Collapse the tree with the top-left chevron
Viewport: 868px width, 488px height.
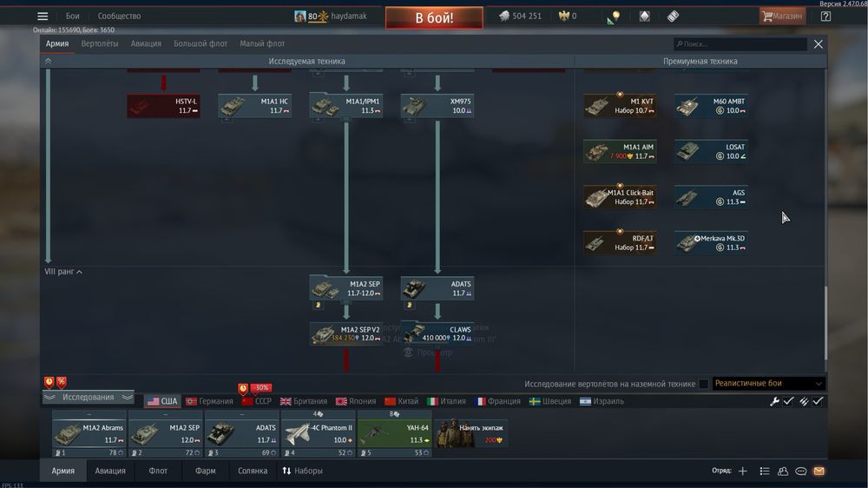pos(48,61)
